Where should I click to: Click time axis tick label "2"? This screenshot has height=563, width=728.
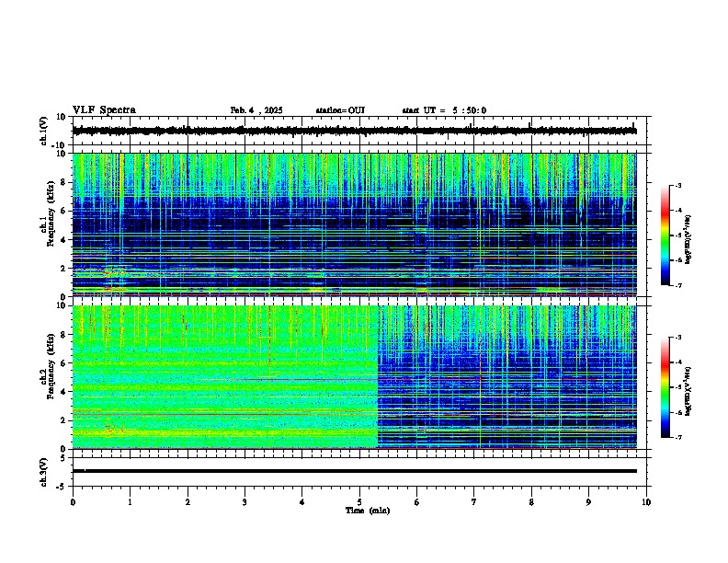pos(188,502)
